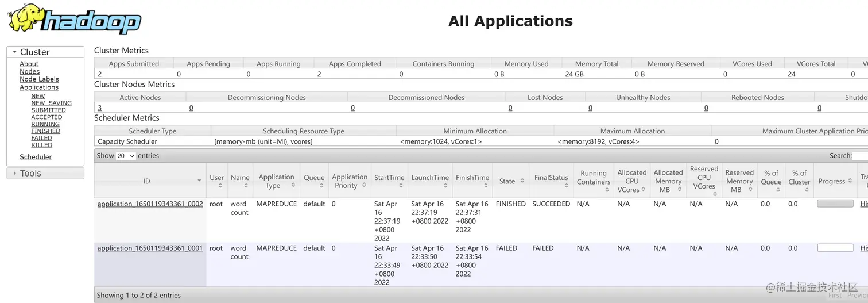Click progress bar of application 0001

point(835,248)
